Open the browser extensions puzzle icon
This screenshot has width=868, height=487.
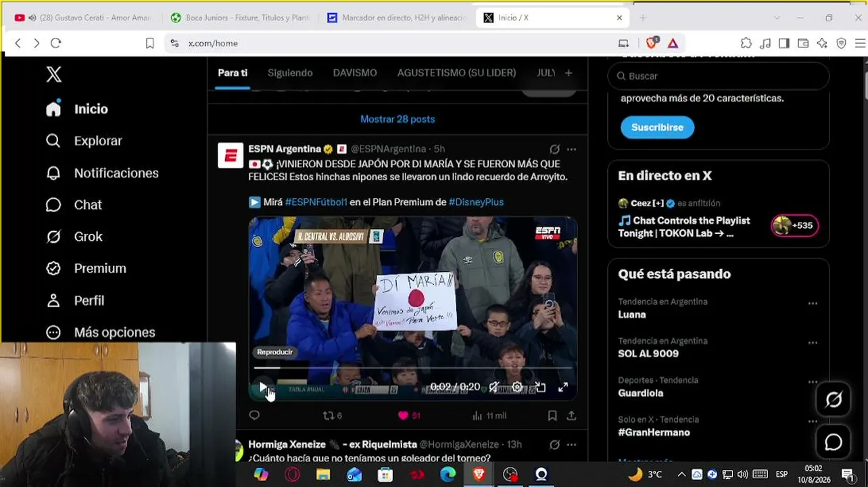tap(746, 43)
